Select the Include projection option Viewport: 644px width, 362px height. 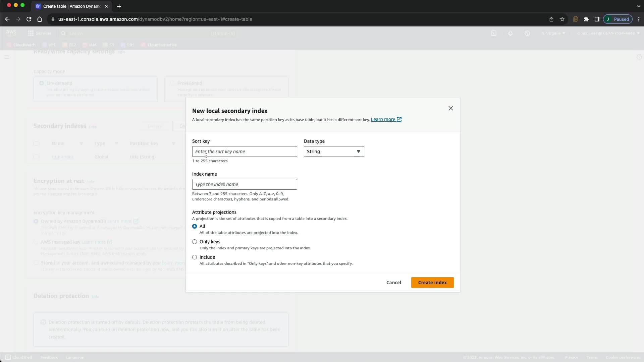(x=195, y=257)
